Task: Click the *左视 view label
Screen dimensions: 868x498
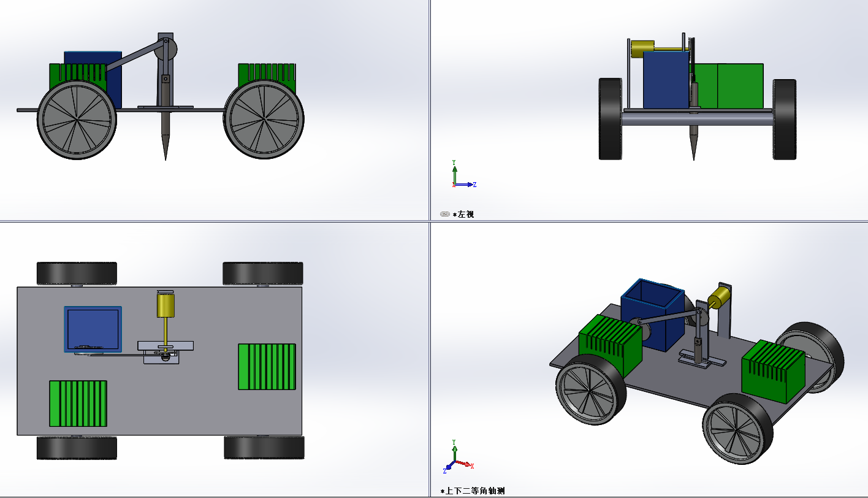Action: point(463,214)
